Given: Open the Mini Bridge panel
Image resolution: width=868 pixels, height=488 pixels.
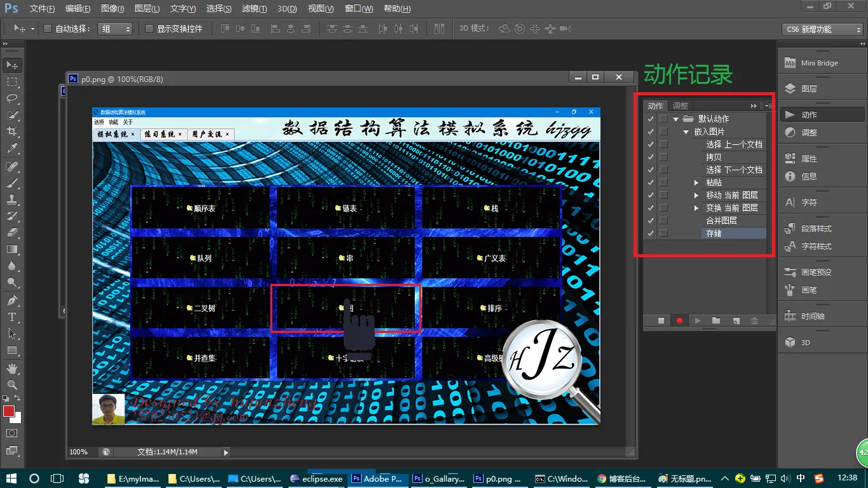Looking at the screenshot, I should tap(822, 63).
